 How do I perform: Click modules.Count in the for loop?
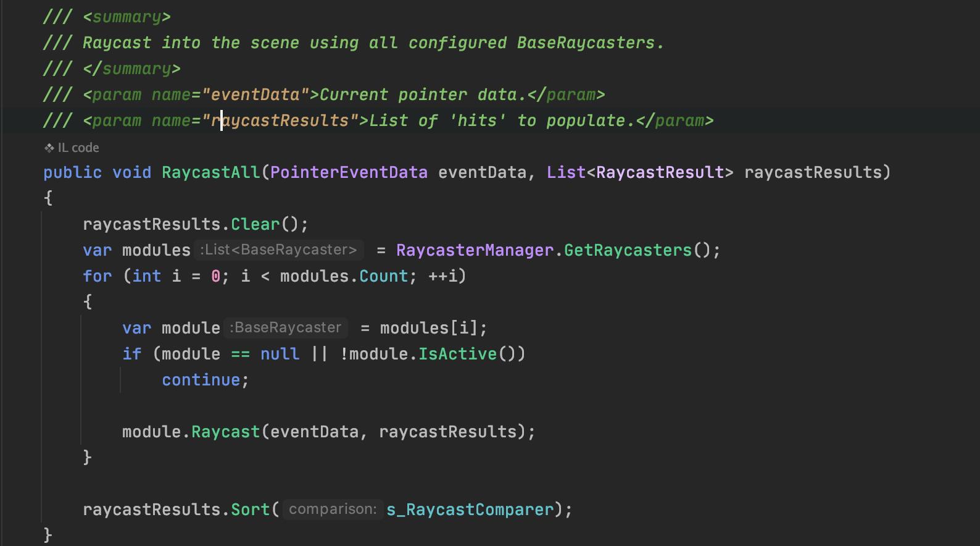tap(344, 276)
